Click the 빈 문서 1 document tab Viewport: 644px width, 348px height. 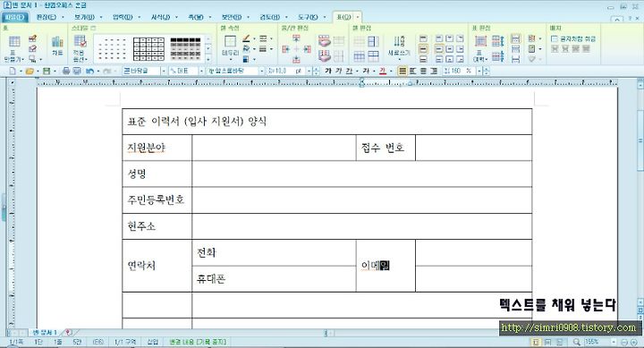pos(45,332)
